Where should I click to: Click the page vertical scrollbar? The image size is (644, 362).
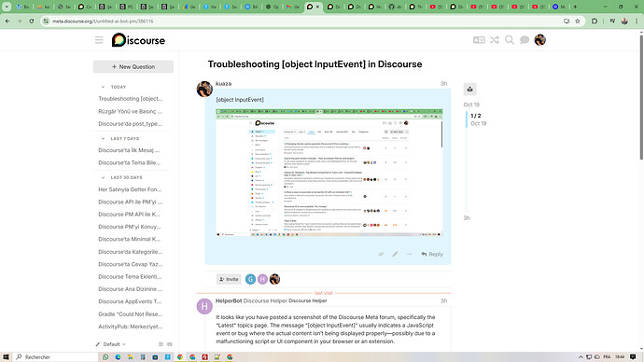pos(640,98)
